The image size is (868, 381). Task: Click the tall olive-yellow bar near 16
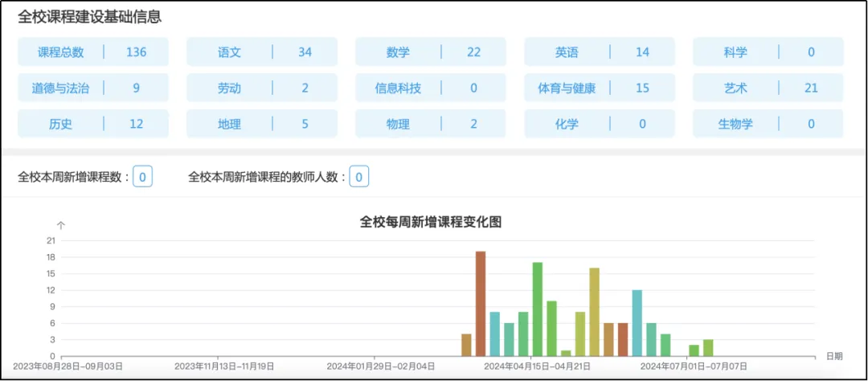(595, 312)
